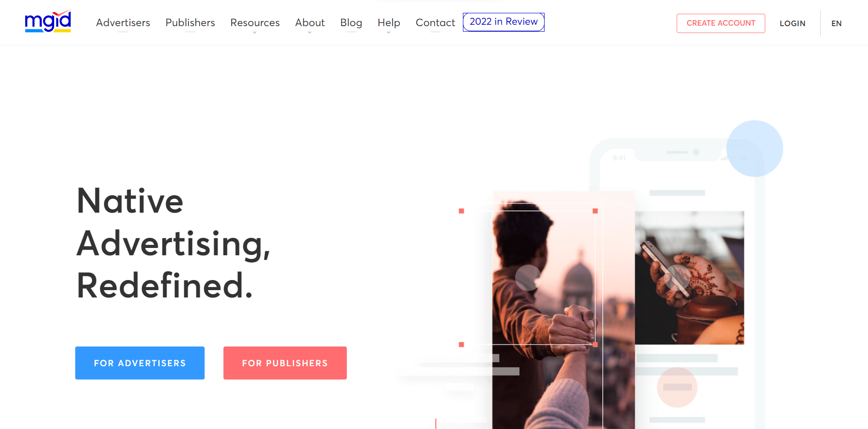Click the pink circle near phone bottom
Image resolution: width=868 pixels, height=429 pixels.
677,387
